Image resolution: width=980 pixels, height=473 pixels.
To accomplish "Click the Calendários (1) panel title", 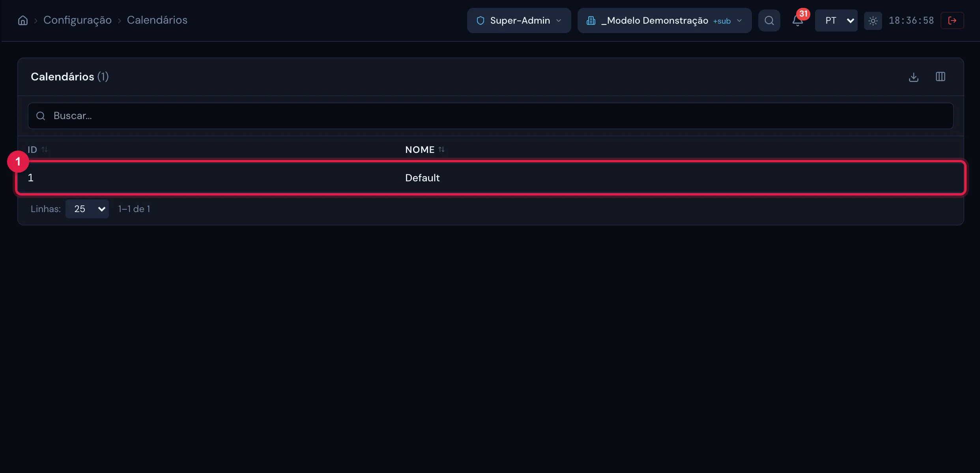I will tap(70, 77).
